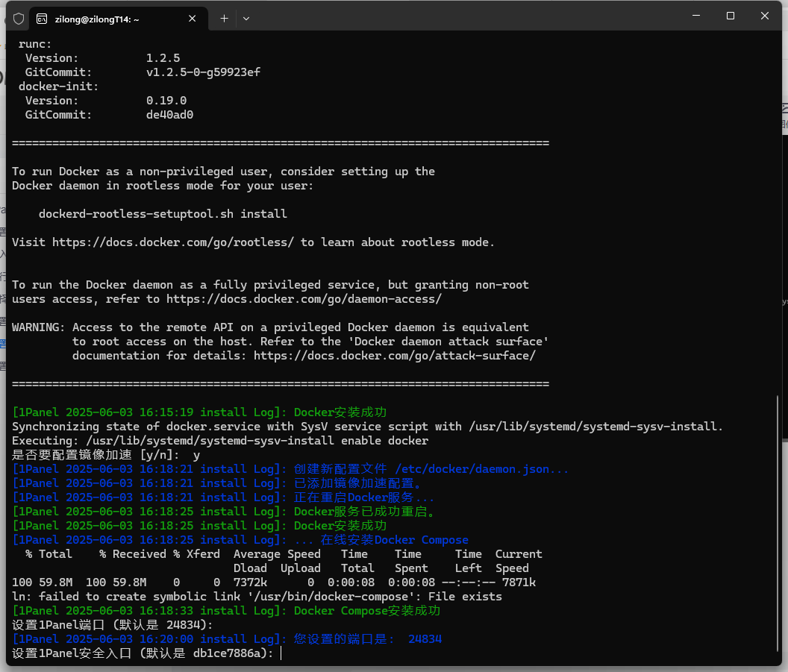Close the terminal window

[x=764, y=16]
